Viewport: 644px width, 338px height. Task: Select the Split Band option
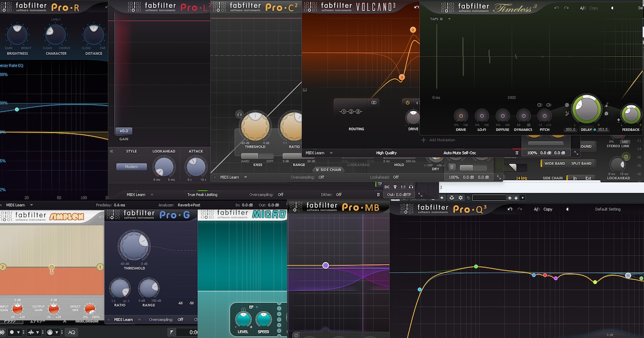[x=581, y=163]
